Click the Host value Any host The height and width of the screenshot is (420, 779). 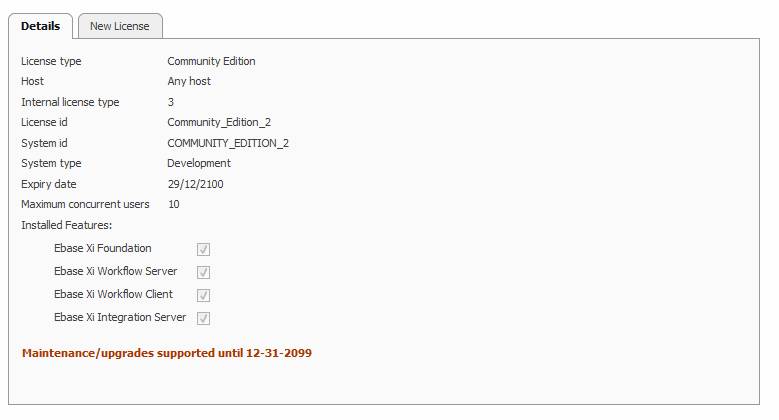click(189, 81)
